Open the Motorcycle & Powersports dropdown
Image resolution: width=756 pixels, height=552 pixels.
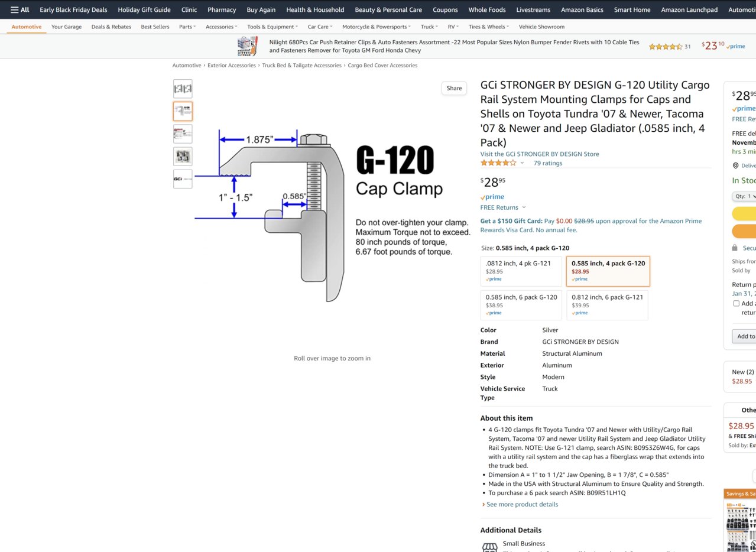point(377,27)
